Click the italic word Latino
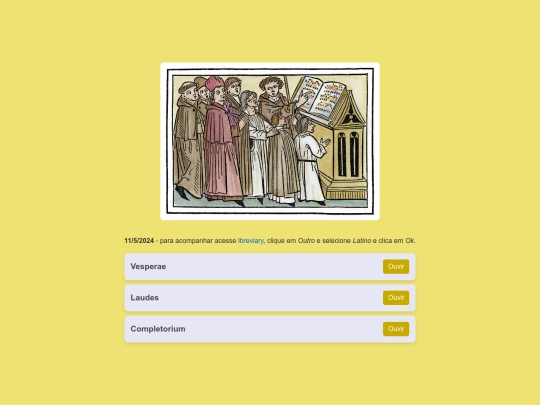Screen dimensions: 540x405 [362, 241]
